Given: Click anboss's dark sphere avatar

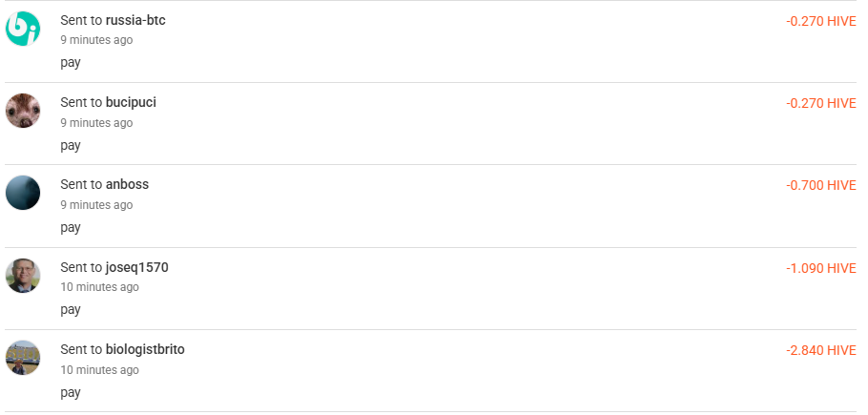Looking at the screenshot, I should coord(23,193).
